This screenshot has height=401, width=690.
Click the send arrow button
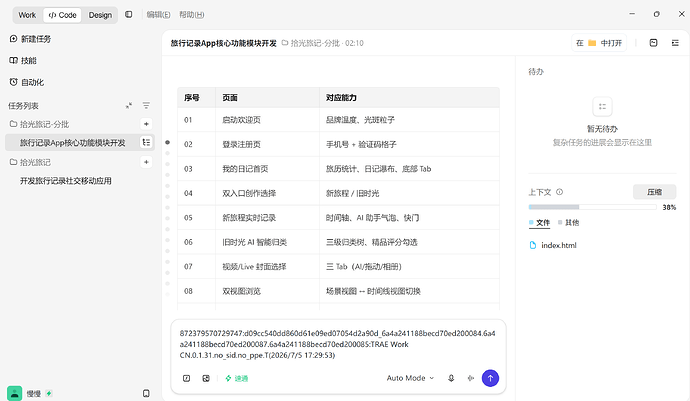coord(490,378)
